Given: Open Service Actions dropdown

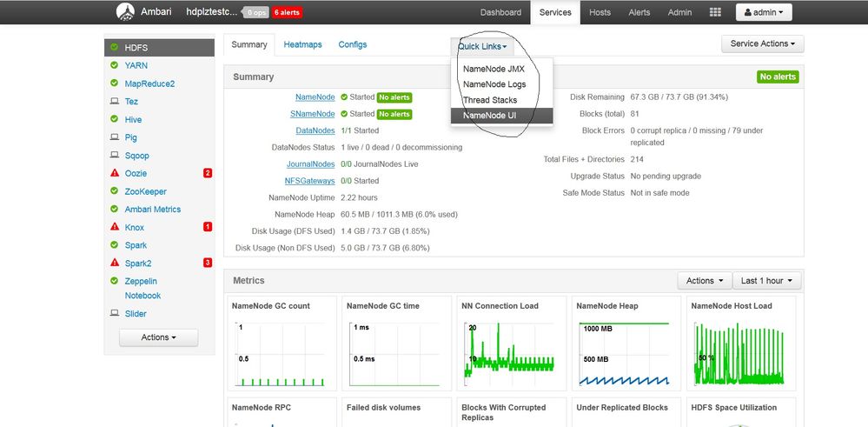Looking at the screenshot, I should tap(762, 43).
